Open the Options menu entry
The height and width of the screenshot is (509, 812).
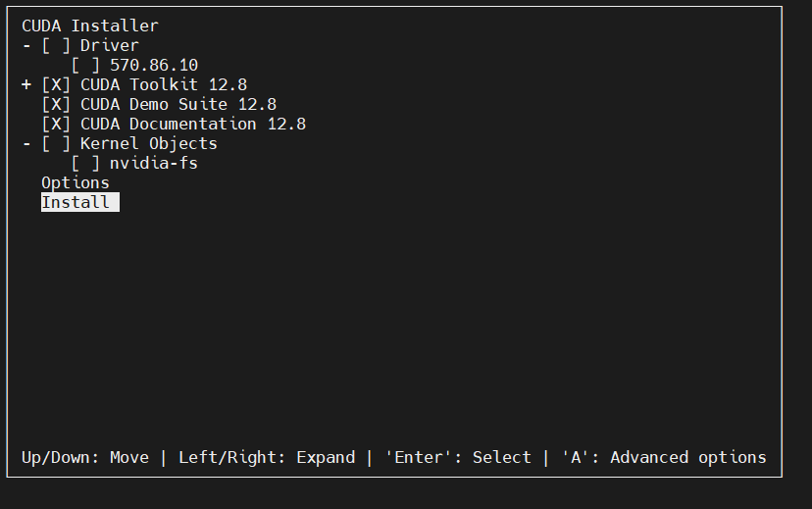[76, 183]
